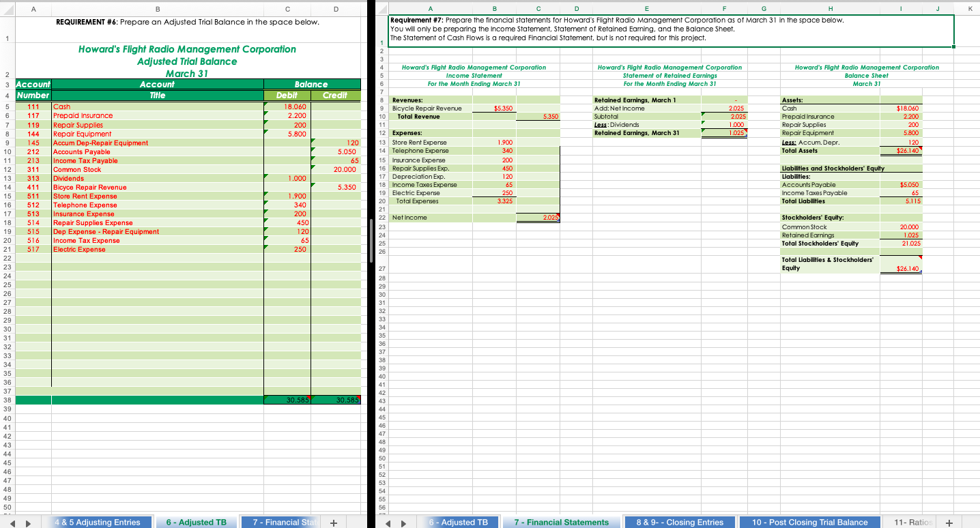
Task: Click 'Cash' account title in trial balance
Action: [157, 107]
